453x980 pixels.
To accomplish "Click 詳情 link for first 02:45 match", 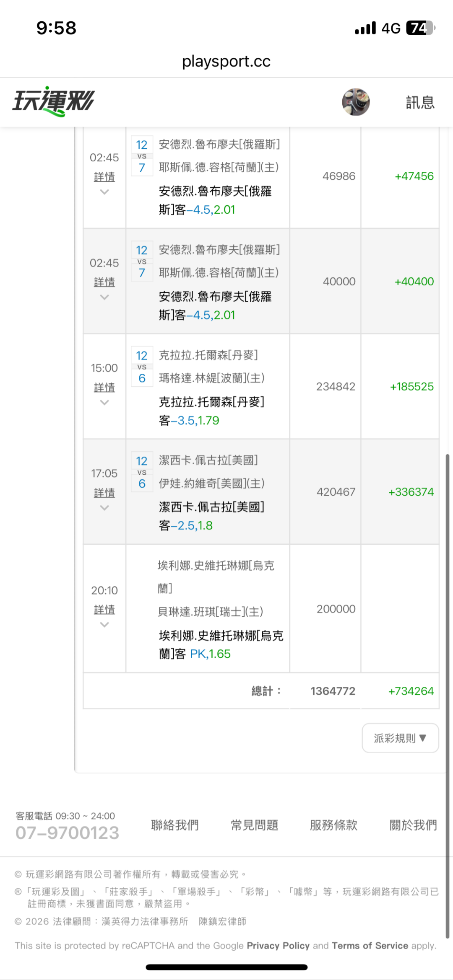I will point(104,177).
